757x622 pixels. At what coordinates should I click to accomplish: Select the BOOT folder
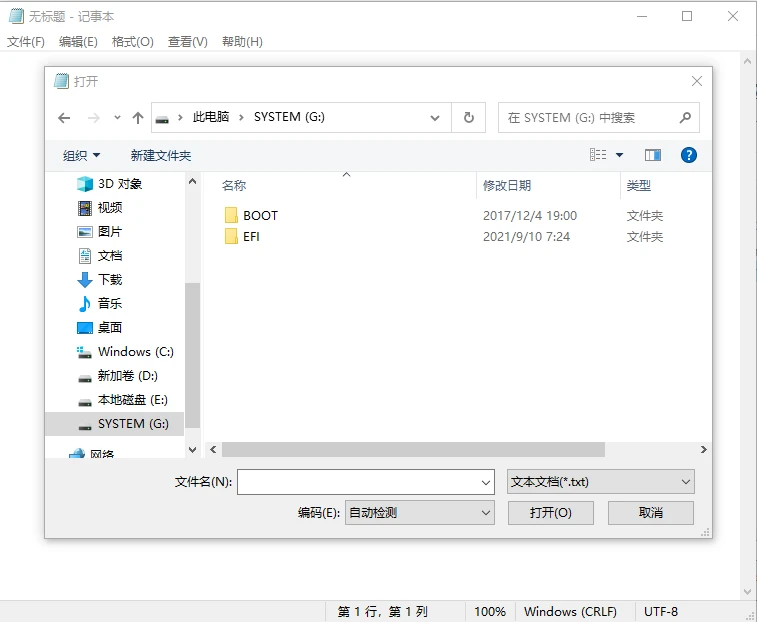260,215
